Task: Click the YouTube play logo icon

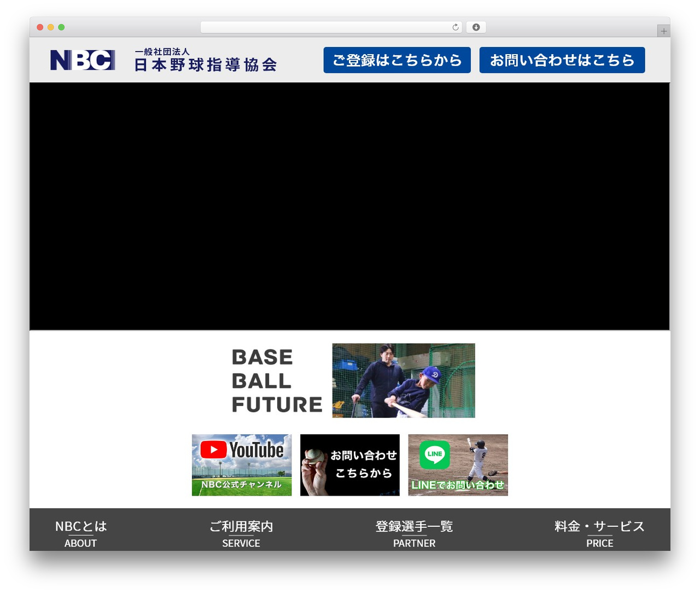Action: coord(214,450)
